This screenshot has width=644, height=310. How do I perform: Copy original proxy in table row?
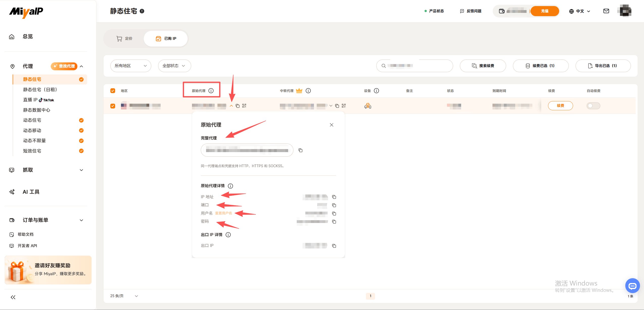pyautogui.click(x=237, y=106)
